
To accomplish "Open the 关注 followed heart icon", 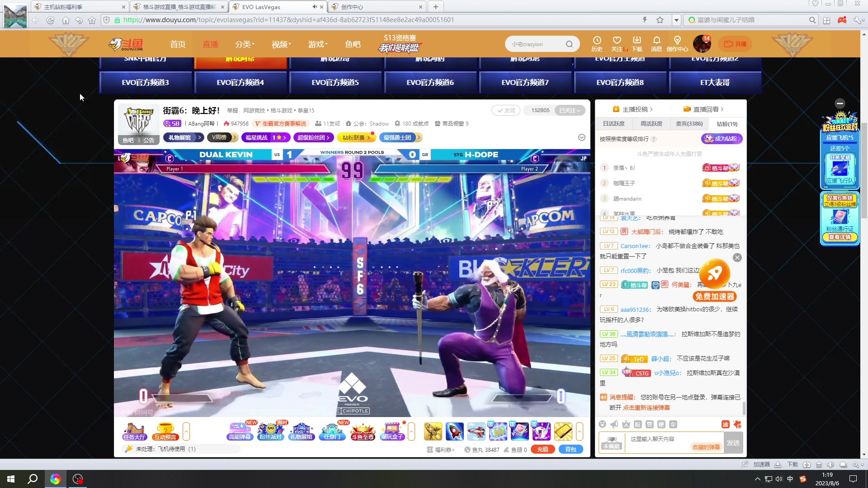I will pyautogui.click(x=617, y=44).
